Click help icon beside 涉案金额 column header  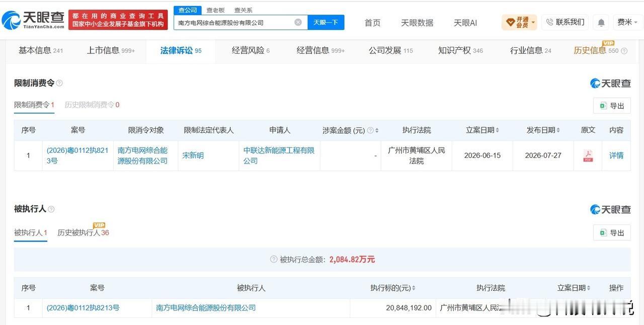[370, 130]
